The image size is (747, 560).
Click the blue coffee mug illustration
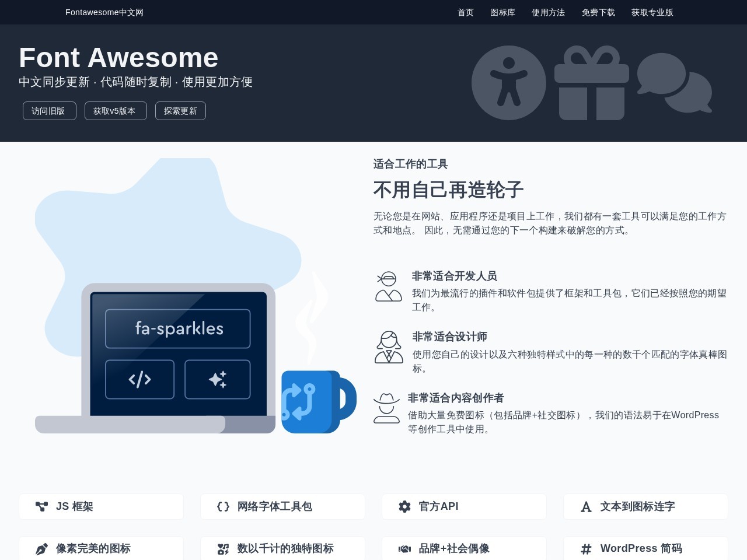(x=319, y=402)
